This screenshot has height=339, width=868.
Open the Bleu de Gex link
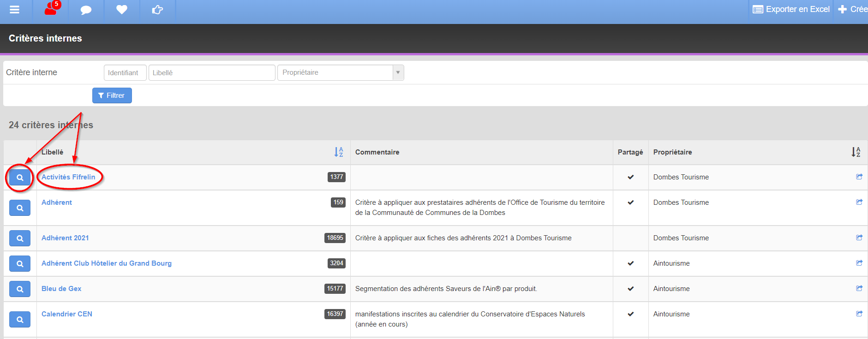tap(61, 289)
